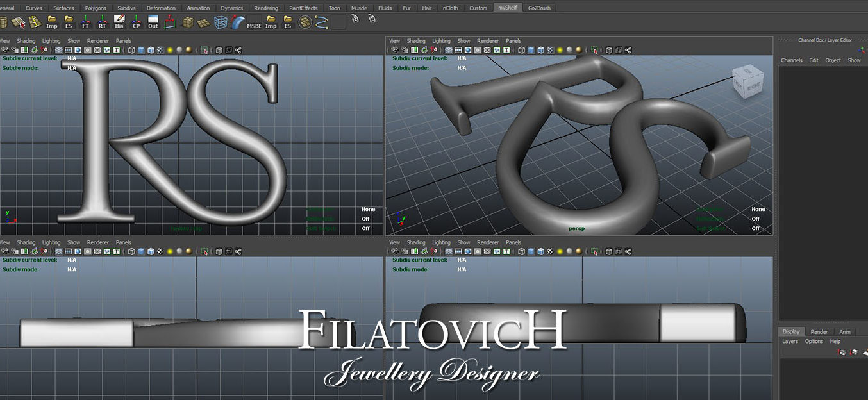Toggle X-ray icon in top-left viewport toolbar
This screenshot has width=868, height=400.
tap(219, 49)
